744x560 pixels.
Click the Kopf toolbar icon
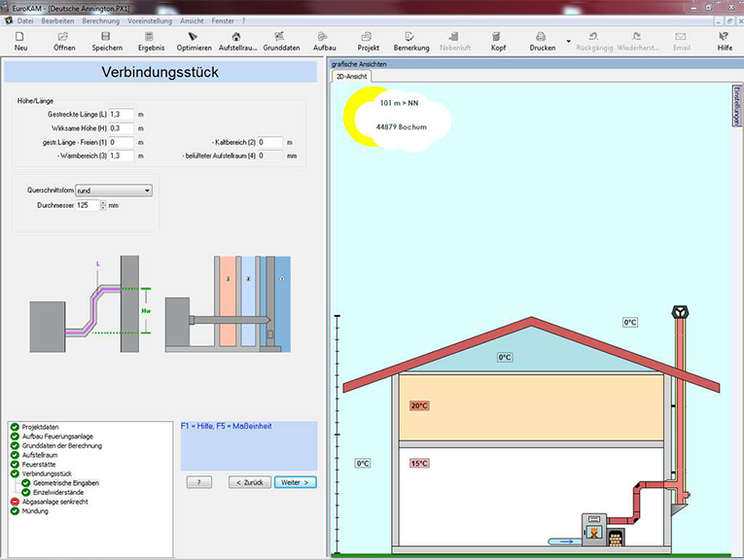click(498, 40)
